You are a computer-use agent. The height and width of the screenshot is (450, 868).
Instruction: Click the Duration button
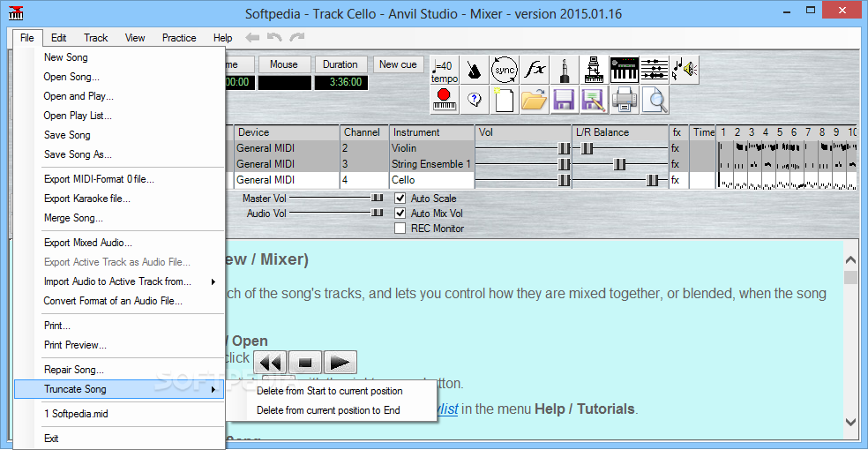point(340,64)
